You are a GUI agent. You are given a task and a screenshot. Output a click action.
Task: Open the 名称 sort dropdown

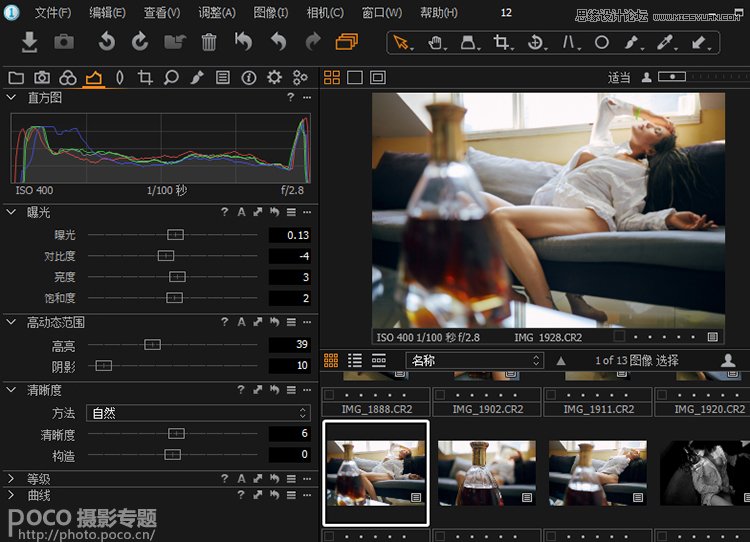pos(473,360)
